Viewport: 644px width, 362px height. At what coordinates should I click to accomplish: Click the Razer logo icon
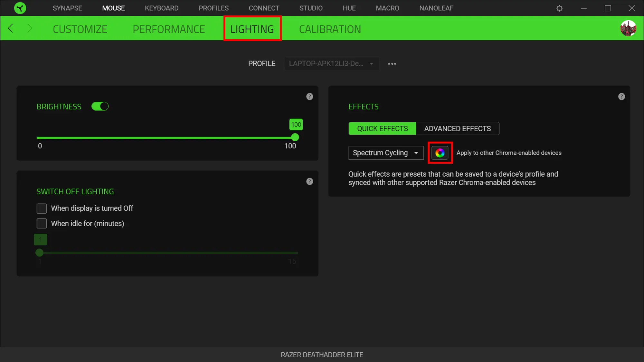click(x=20, y=8)
